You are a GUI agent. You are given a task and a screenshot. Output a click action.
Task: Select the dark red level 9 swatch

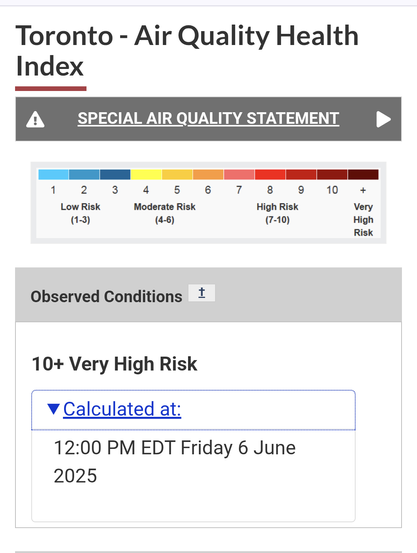(x=301, y=174)
